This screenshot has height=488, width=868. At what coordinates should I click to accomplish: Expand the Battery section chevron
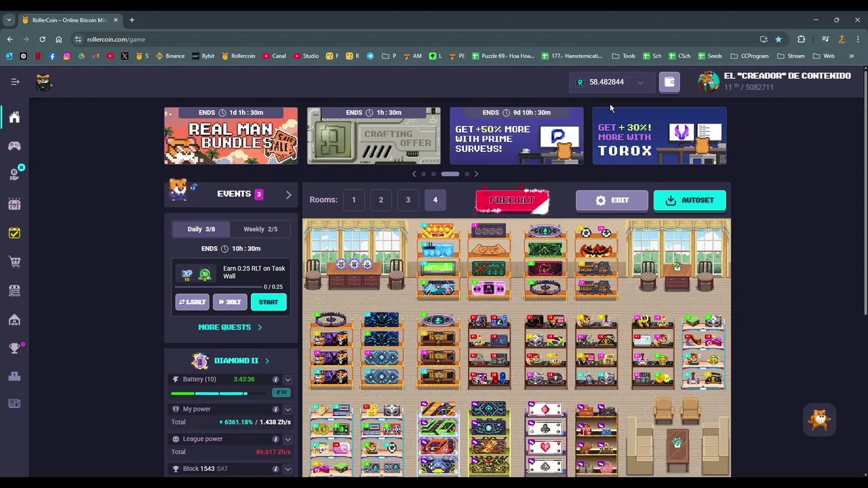click(288, 380)
